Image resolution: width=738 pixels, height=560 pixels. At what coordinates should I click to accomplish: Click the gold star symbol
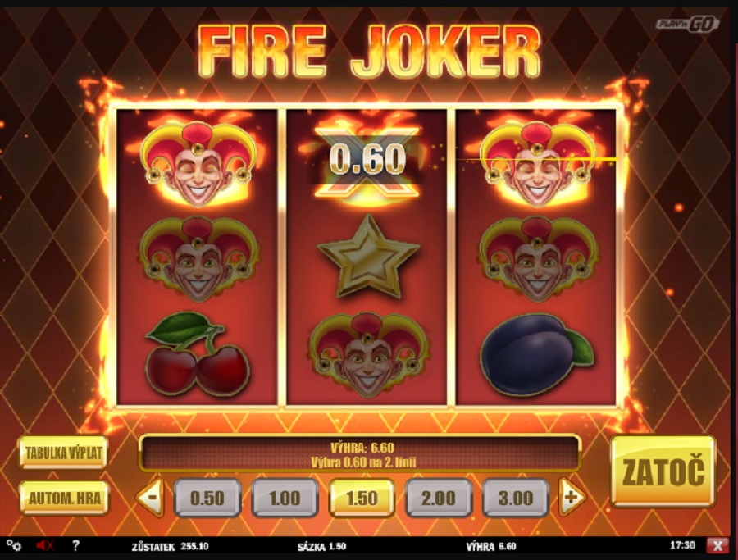[367, 257]
